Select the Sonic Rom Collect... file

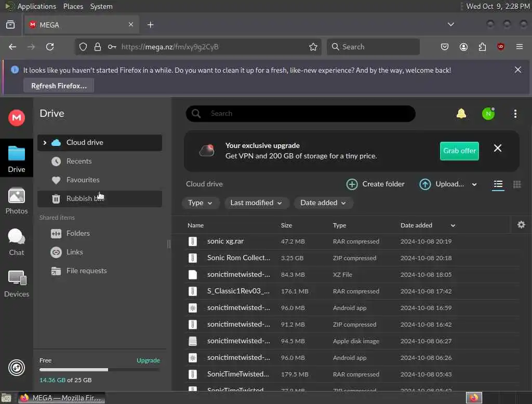point(353,258)
